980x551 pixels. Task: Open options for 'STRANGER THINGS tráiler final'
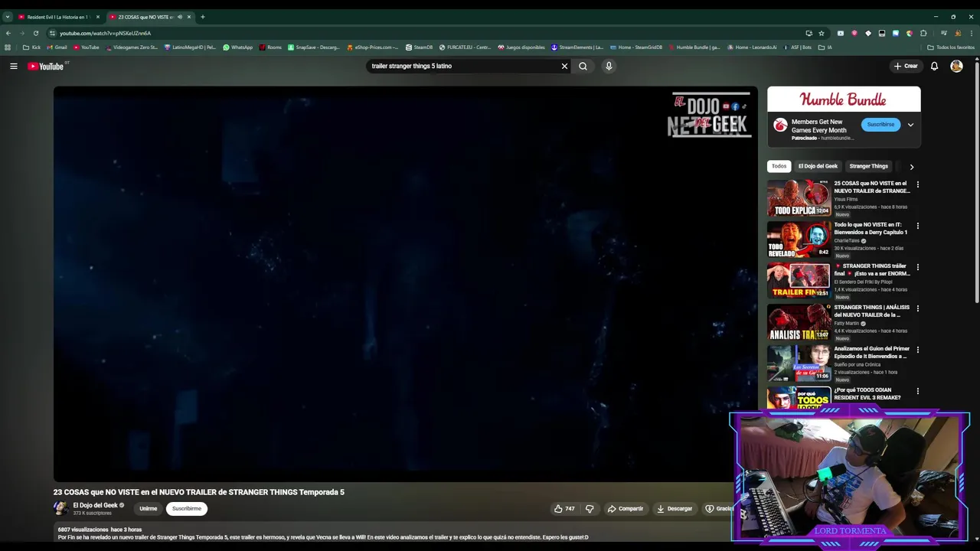pos(918,267)
